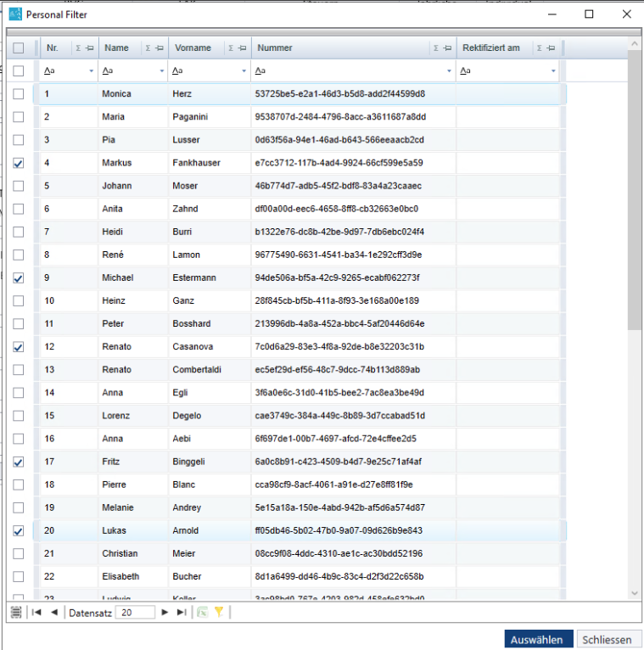
Task: Click the Schliessen button
Action: (608, 639)
